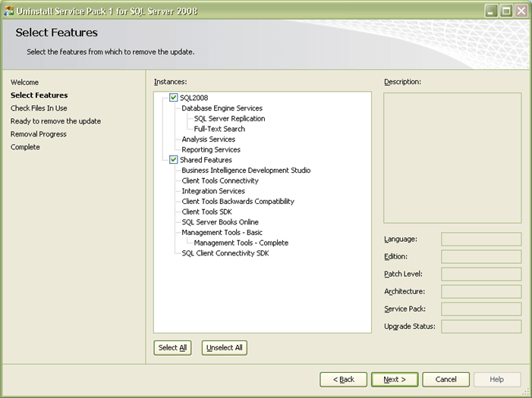Select Management Tools - Basic item
The height and width of the screenshot is (398, 532).
point(222,233)
